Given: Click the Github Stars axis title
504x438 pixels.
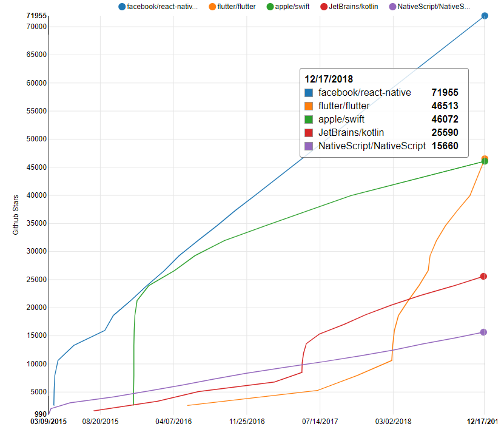Looking at the screenshot, I should click(x=15, y=215).
